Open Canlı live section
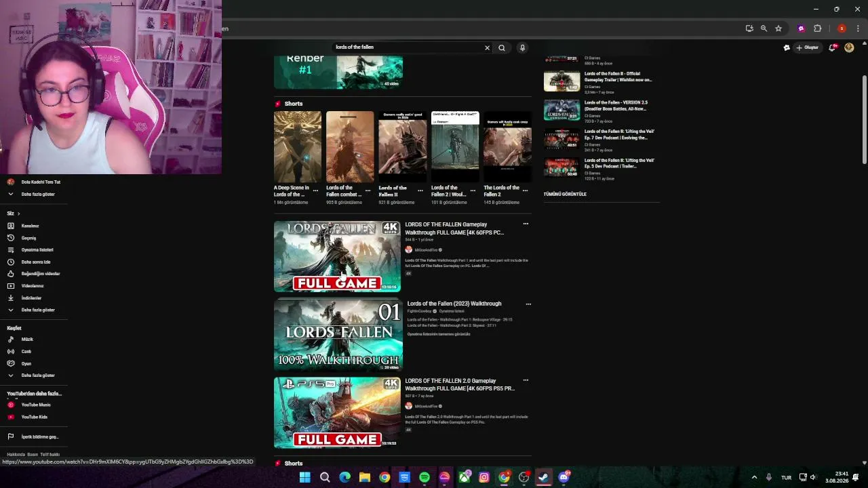 26,351
